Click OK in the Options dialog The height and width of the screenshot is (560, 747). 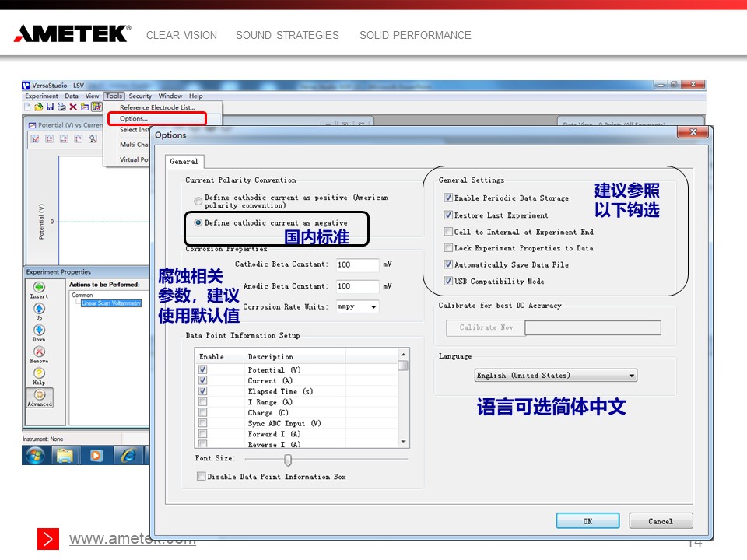[x=588, y=521]
